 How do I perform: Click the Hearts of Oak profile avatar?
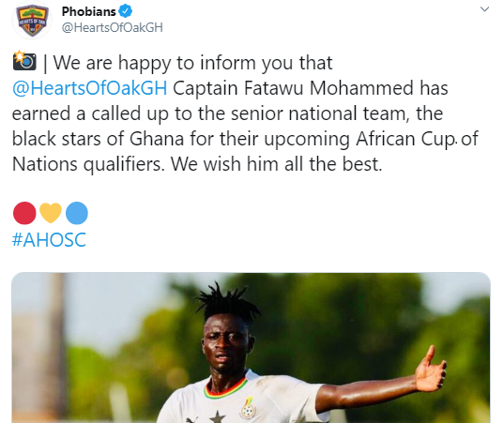tap(32, 20)
